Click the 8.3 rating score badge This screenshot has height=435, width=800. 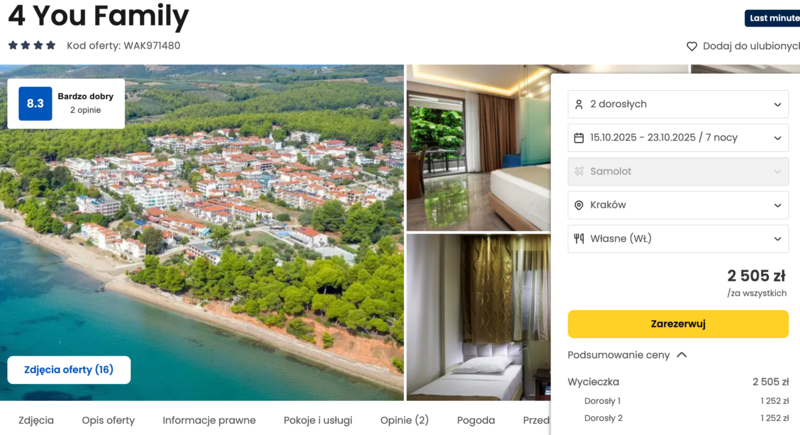(x=35, y=104)
